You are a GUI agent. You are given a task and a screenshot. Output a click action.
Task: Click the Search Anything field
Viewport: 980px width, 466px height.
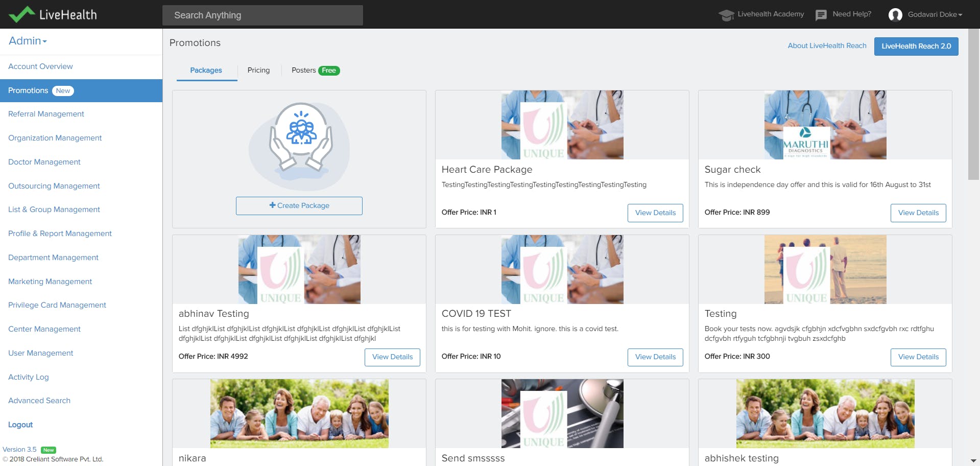(262, 15)
